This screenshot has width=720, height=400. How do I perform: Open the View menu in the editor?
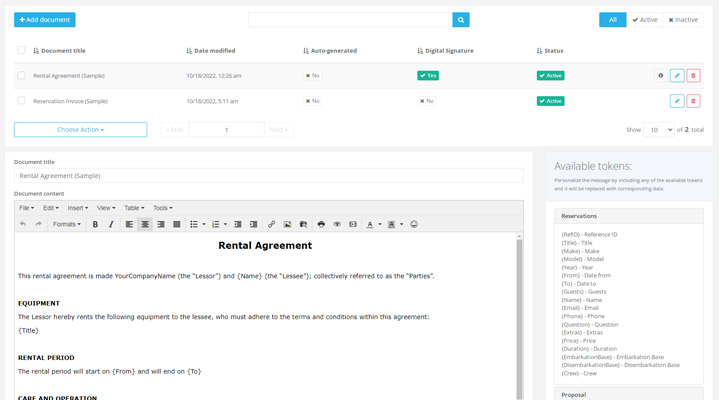[x=106, y=208]
